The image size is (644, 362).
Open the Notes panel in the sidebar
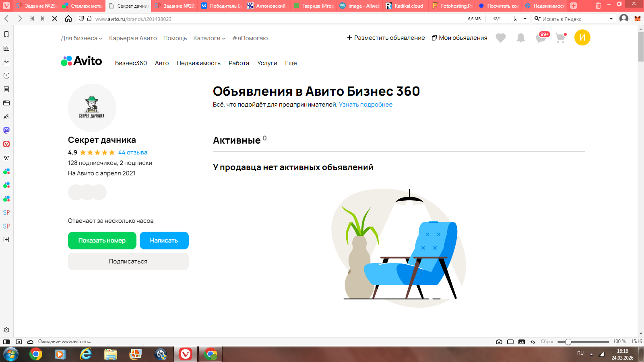click(x=6, y=89)
